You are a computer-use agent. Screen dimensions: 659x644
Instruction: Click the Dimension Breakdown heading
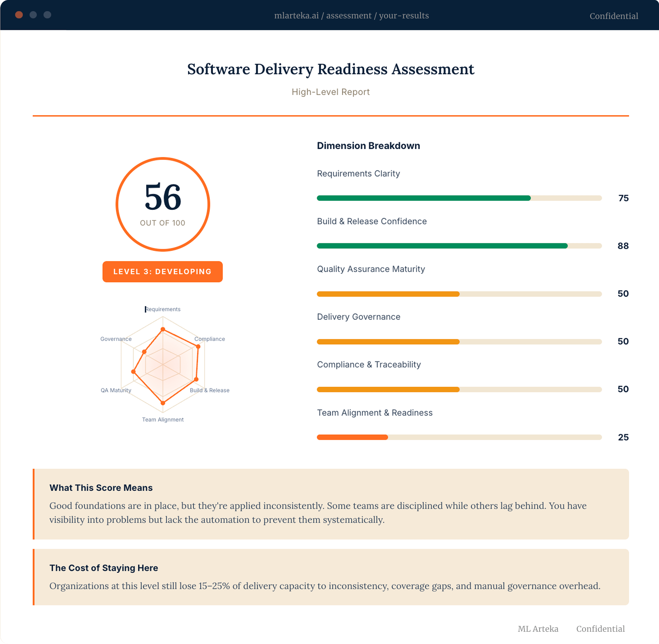click(x=368, y=146)
